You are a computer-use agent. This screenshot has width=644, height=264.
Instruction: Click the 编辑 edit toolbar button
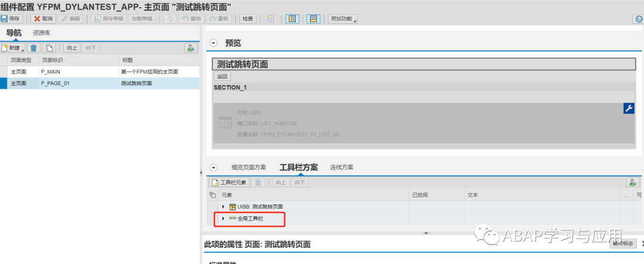[x=70, y=19]
